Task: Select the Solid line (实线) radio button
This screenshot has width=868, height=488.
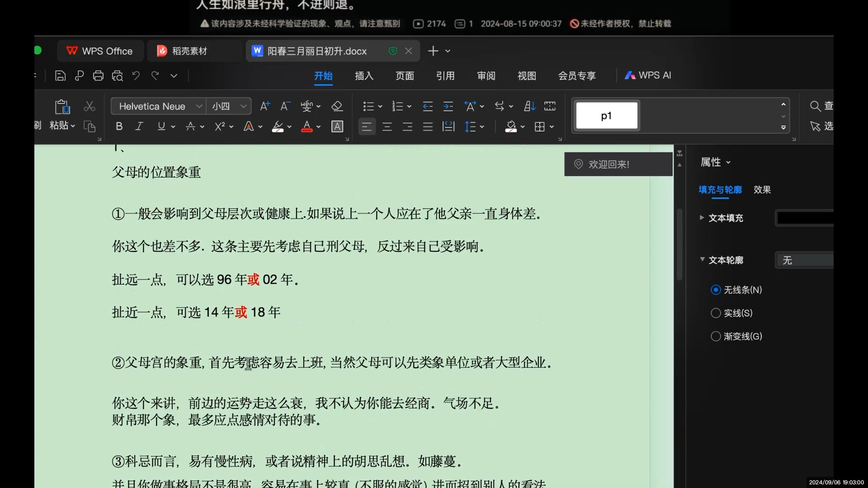Action: 716,313
